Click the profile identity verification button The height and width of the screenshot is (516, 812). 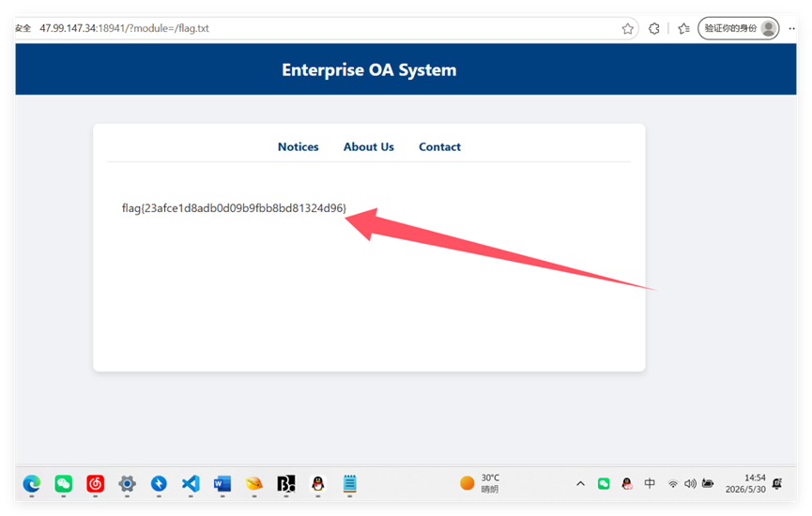coord(739,28)
